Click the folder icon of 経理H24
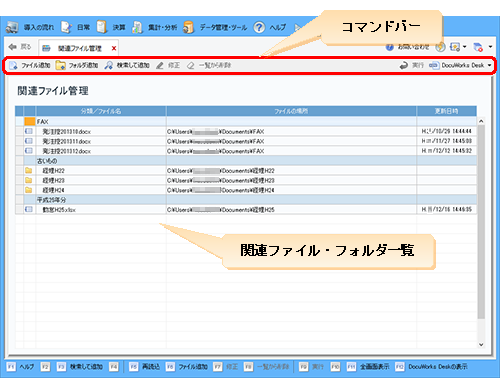The width and height of the screenshot is (500, 378). [29, 190]
